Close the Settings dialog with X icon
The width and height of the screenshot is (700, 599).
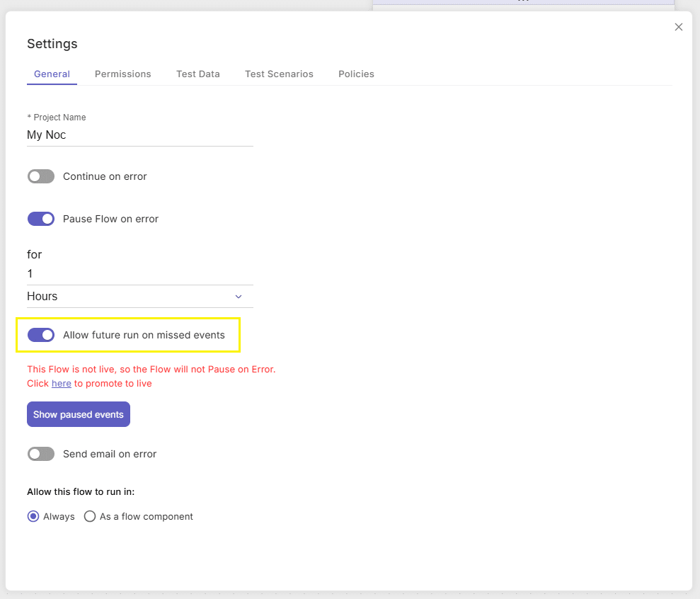point(678,27)
